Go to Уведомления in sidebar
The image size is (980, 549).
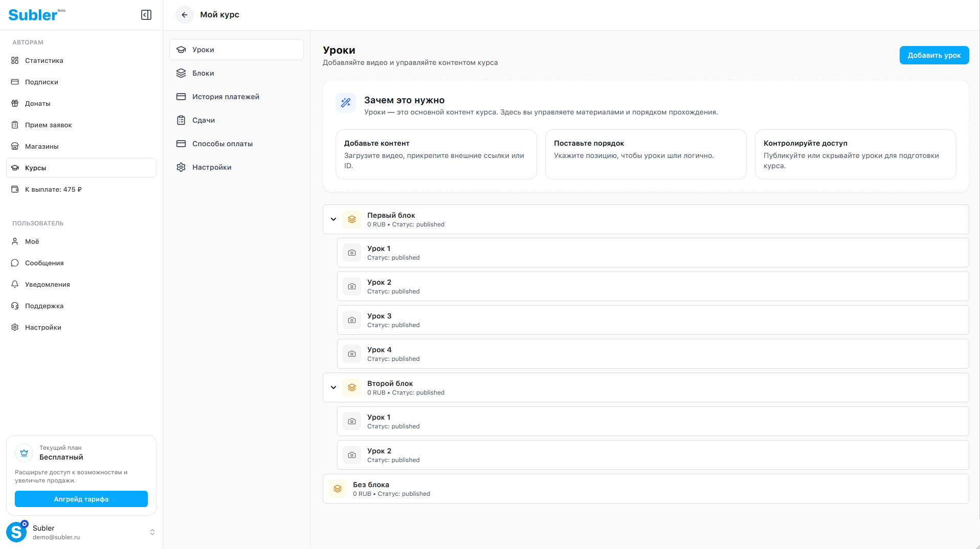[48, 284]
